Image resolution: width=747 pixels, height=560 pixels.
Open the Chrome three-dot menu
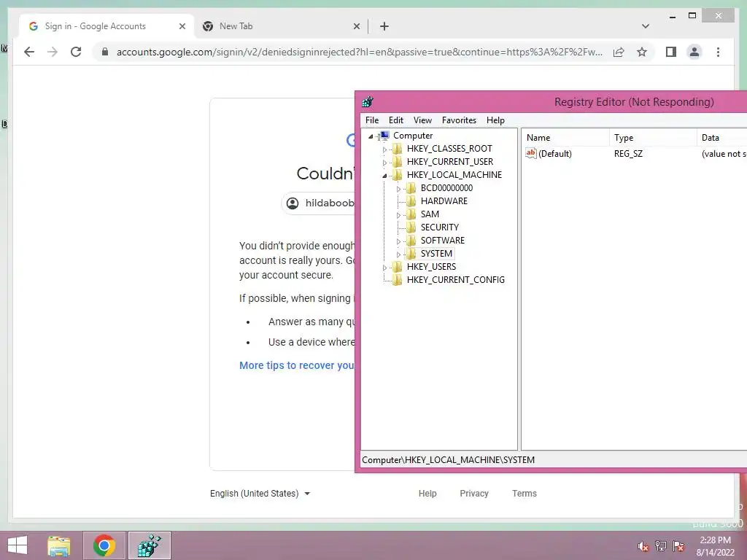[718, 52]
